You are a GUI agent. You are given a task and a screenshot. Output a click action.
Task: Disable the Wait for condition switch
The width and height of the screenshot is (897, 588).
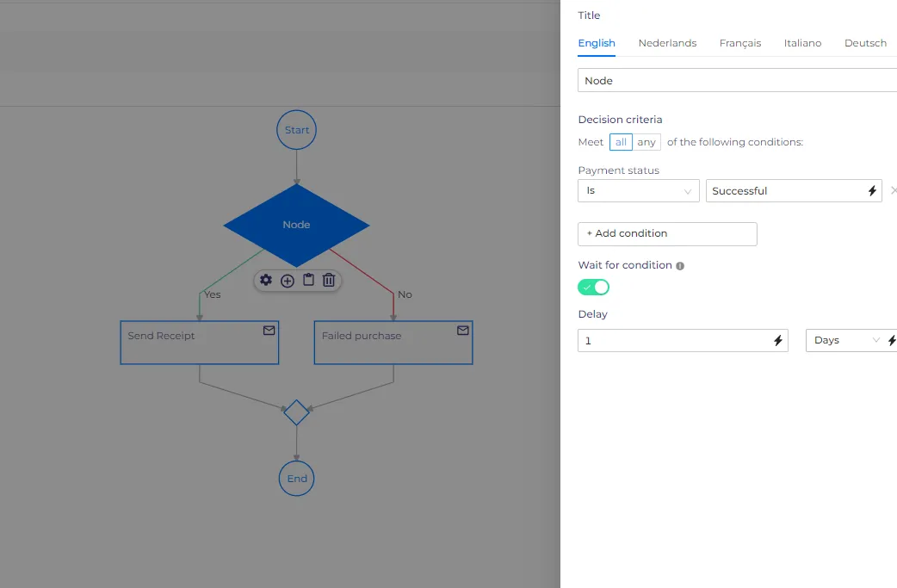pos(594,288)
